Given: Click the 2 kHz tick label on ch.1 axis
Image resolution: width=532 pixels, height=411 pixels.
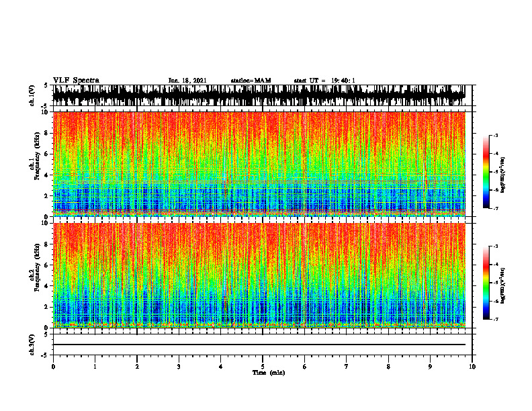Looking at the screenshot, I should point(47,196).
